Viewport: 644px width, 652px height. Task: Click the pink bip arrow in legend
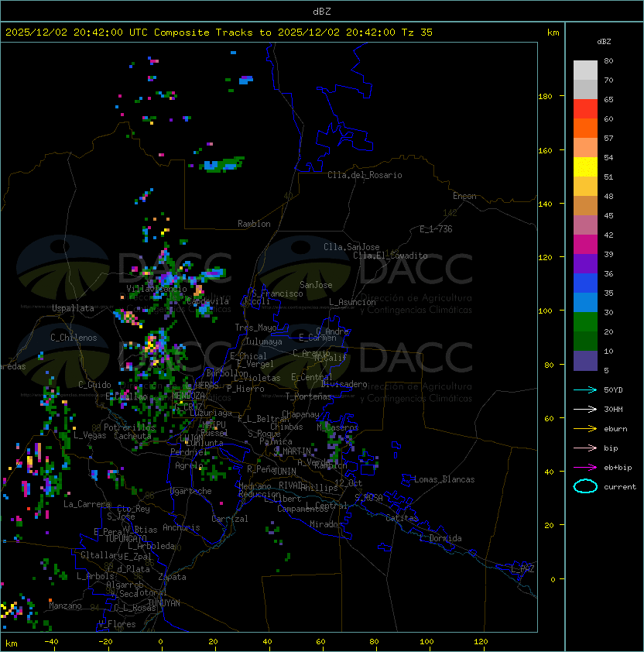tap(585, 448)
